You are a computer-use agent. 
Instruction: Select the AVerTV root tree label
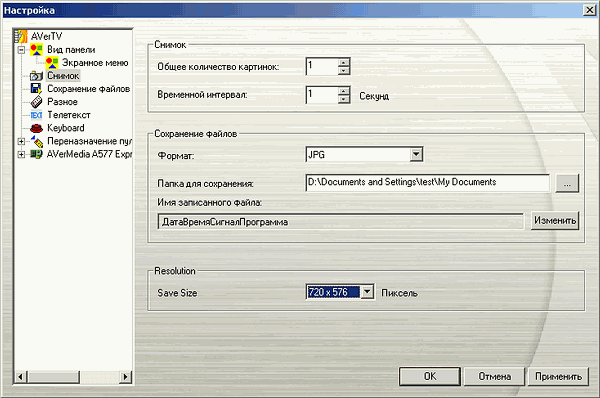46,36
